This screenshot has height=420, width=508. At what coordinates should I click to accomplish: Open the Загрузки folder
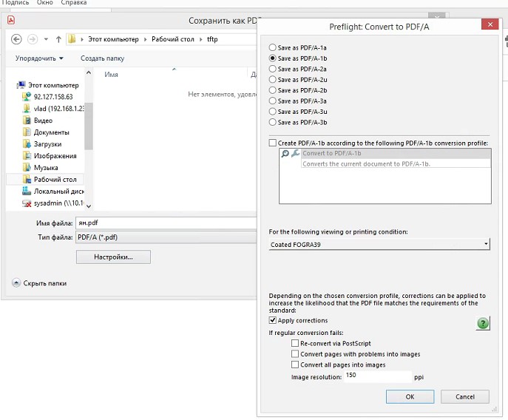pyautogui.click(x=42, y=144)
